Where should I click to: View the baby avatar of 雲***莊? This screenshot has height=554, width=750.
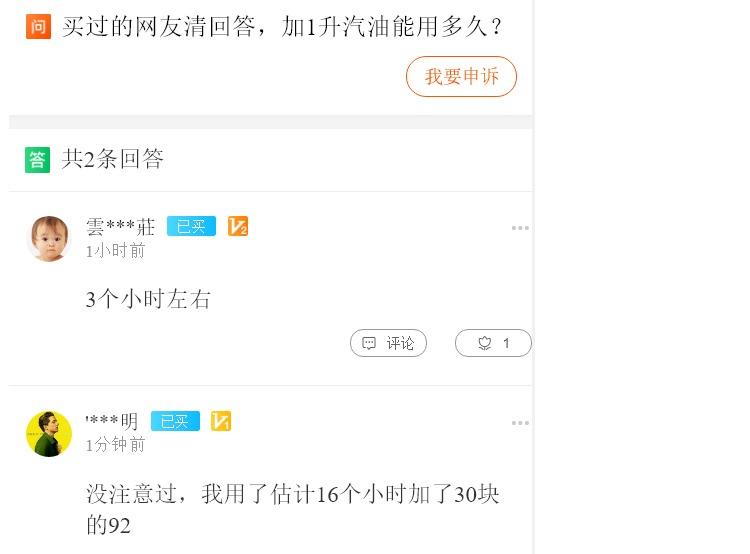click(48, 238)
